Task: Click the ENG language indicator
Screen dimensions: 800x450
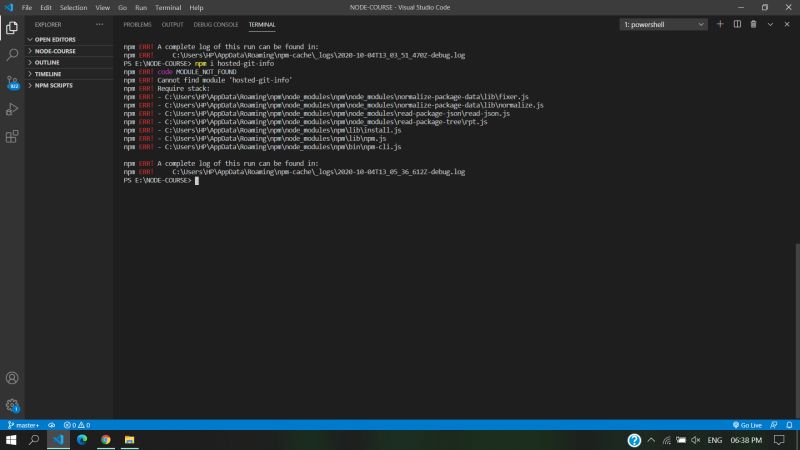Action: click(x=715, y=440)
